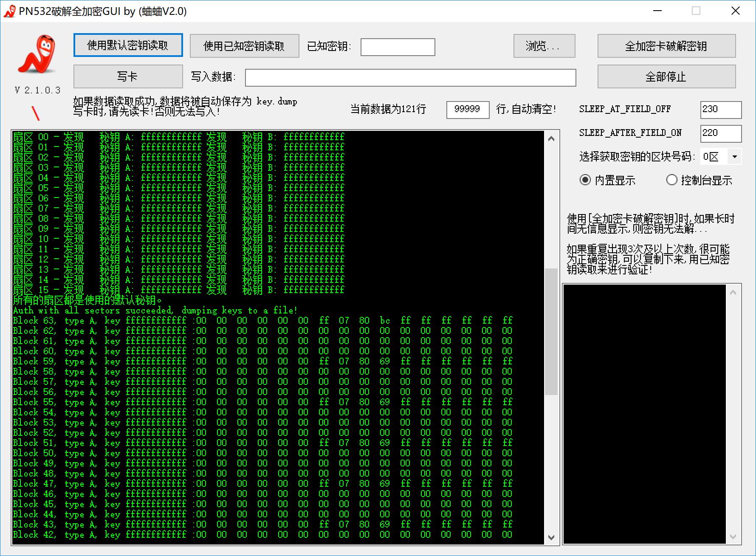Click 使用默认密钥读取 button
Viewport: 756px width, 556px height.
[128, 45]
